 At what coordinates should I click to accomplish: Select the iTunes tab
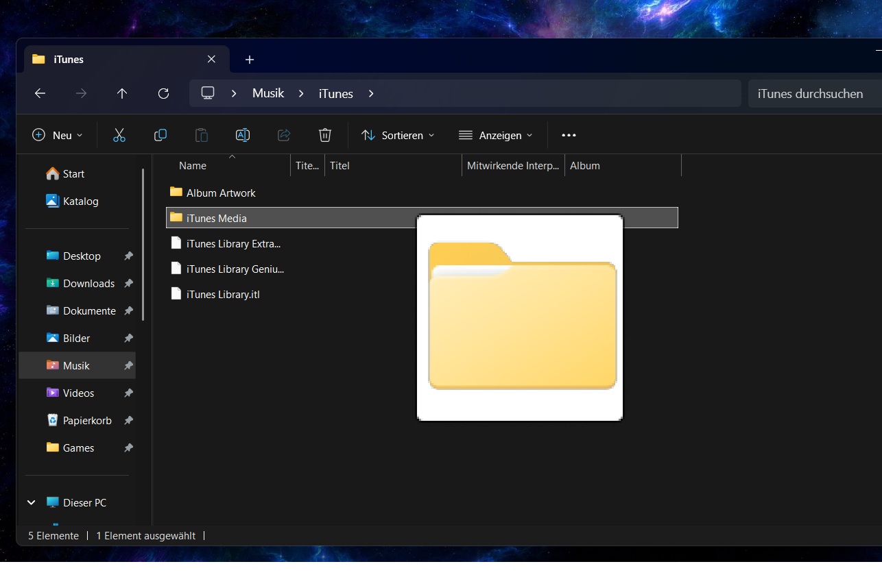tap(127, 60)
